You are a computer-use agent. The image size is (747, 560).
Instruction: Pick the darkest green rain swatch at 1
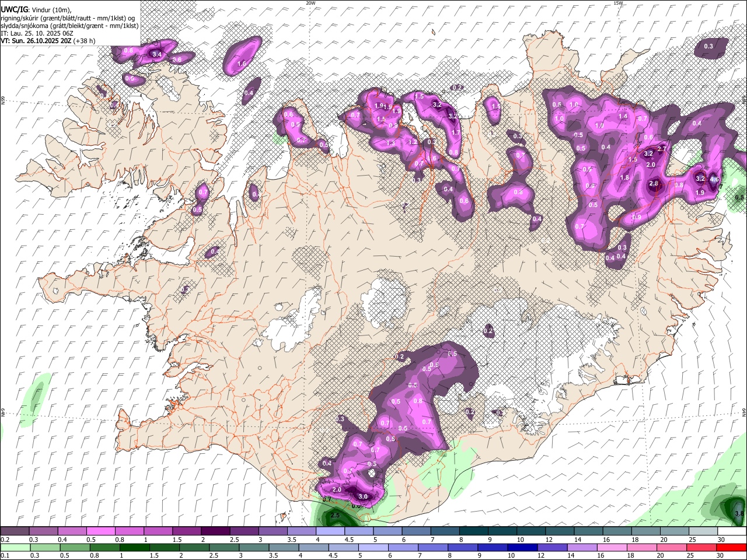[x=134, y=547]
